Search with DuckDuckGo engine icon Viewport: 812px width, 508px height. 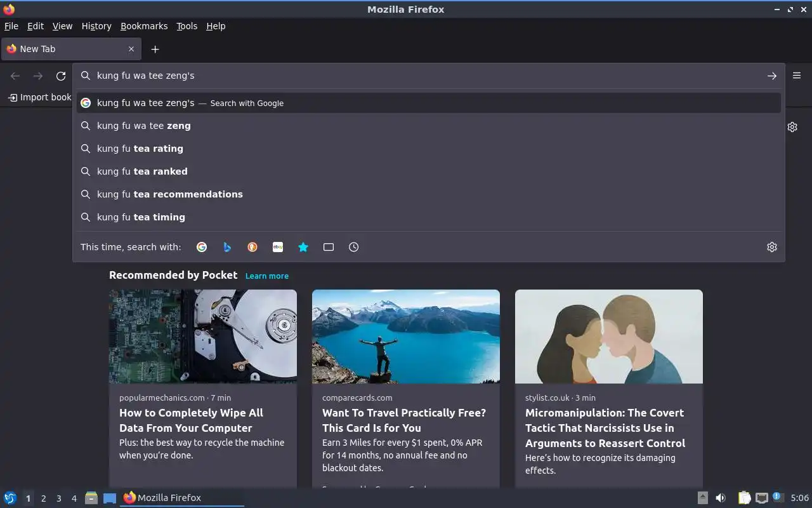click(x=252, y=247)
